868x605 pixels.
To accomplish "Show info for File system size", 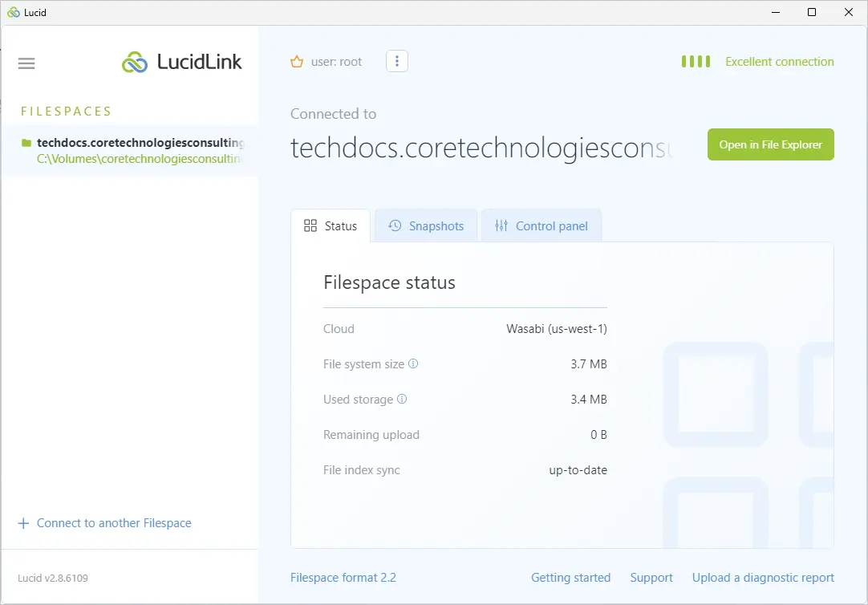I will [413, 363].
